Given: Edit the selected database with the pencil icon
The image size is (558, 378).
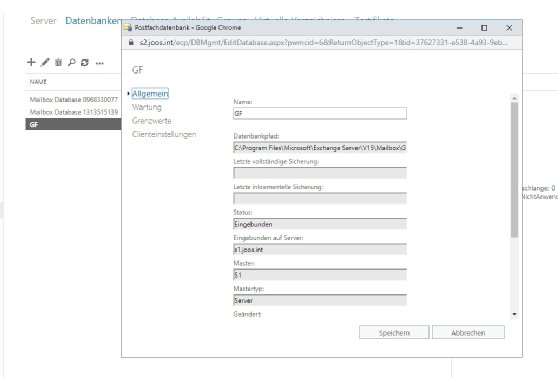Looking at the screenshot, I should point(45,62).
